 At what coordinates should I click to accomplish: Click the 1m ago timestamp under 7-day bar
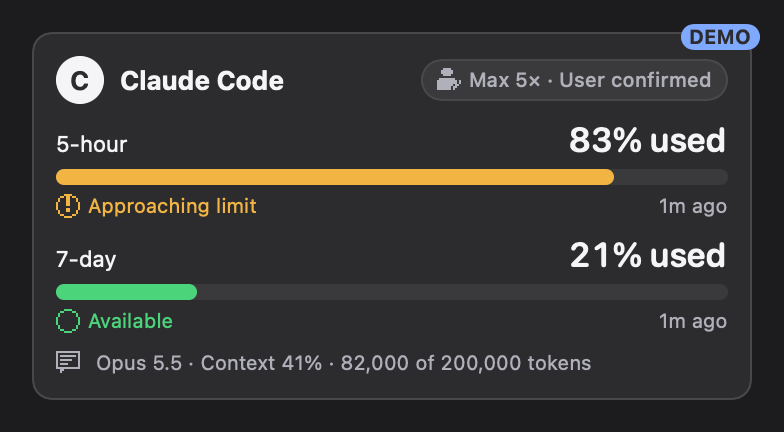tap(693, 322)
